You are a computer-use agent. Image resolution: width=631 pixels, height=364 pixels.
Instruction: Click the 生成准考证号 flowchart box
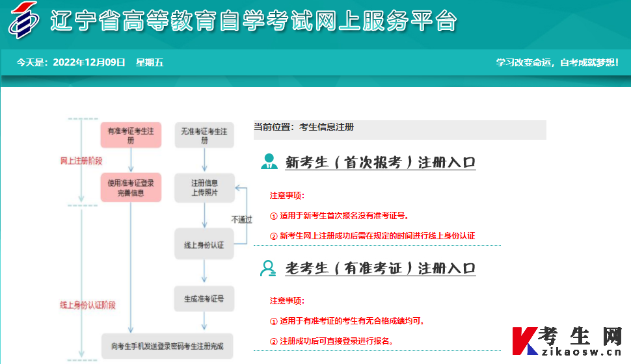204,298
